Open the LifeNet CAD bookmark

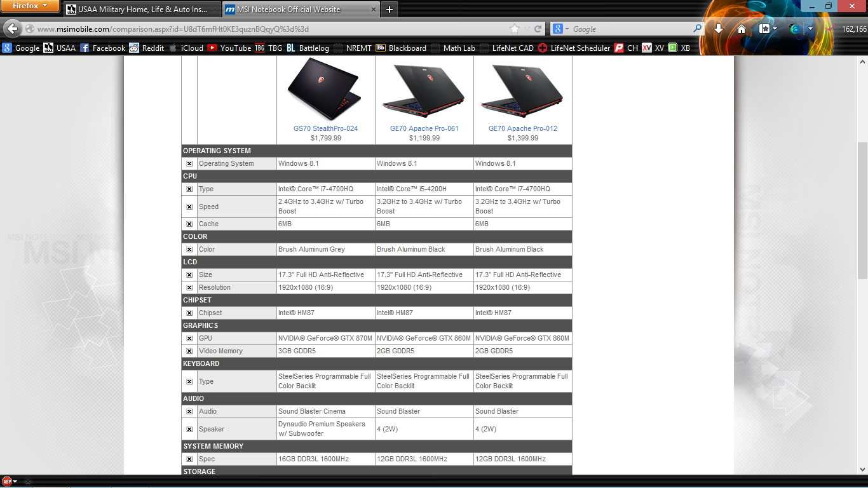(506, 48)
